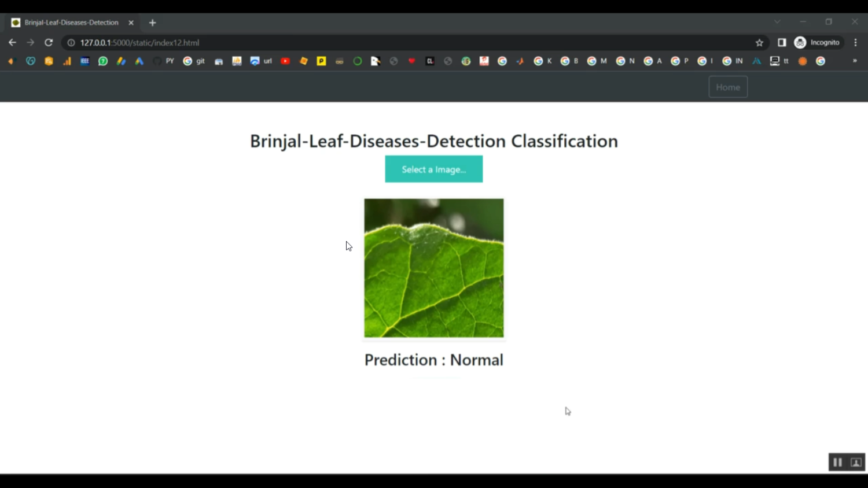Navigate back in browser history

[12, 43]
